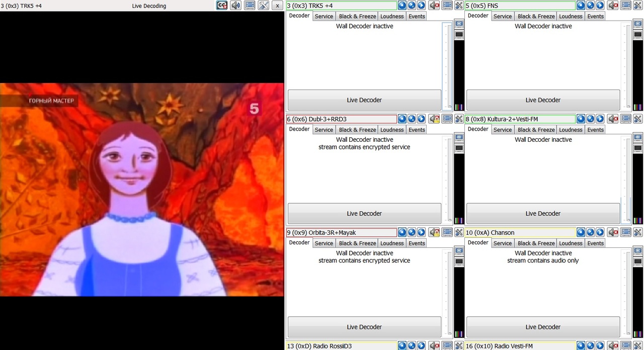This screenshot has width=644, height=350.
Task: Open Service tab in TRK5 +4 panel
Action: pos(324,16)
